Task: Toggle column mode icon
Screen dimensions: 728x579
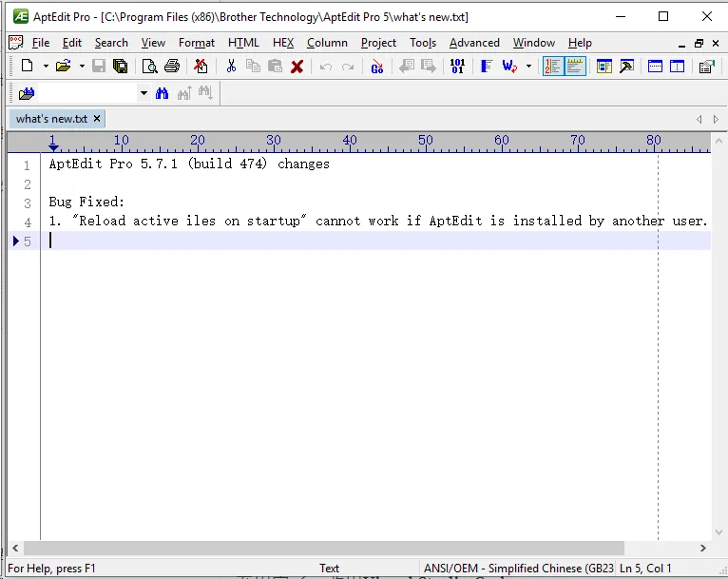Action: click(x=486, y=66)
